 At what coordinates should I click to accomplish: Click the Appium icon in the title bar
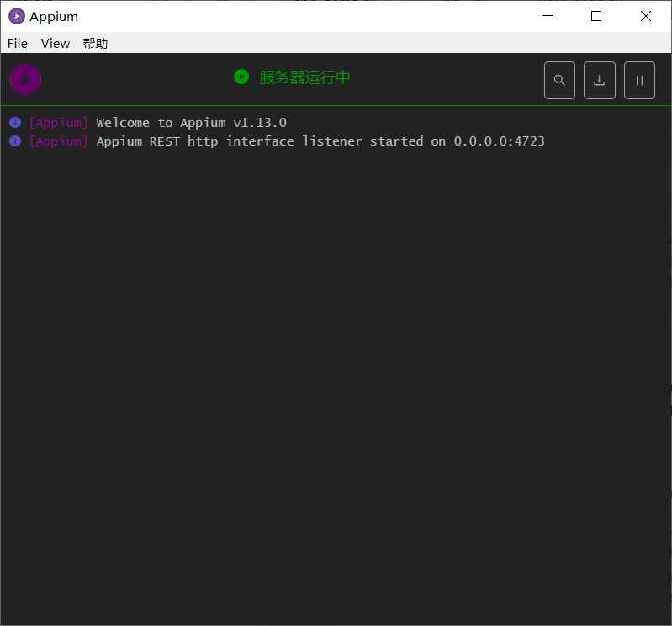[x=17, y=16]
